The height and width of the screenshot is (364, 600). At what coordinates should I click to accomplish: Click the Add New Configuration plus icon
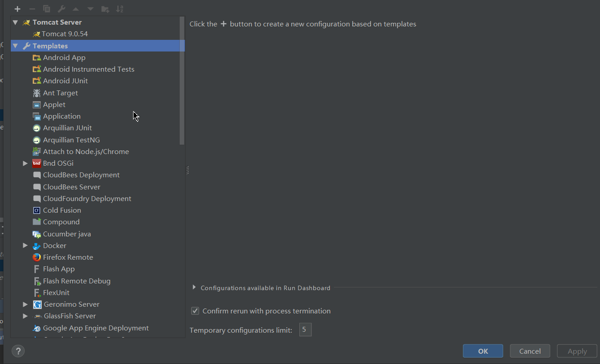coord(17,9)
